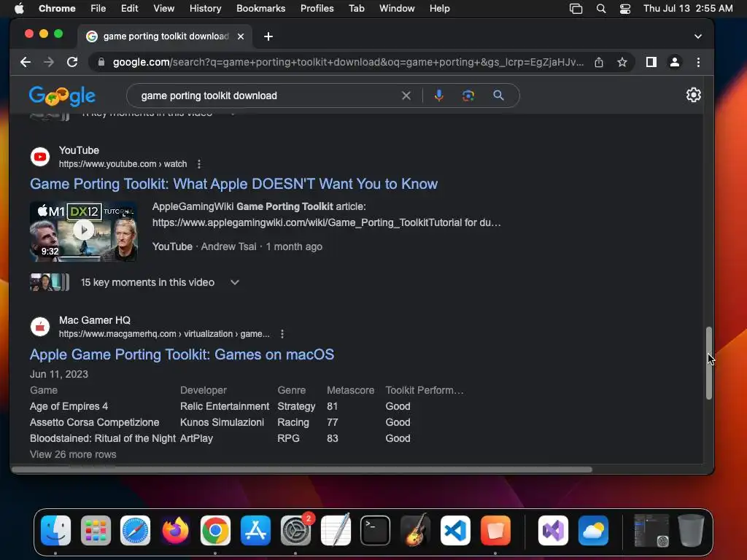Open App Store from the dock

tap(255, 531)
